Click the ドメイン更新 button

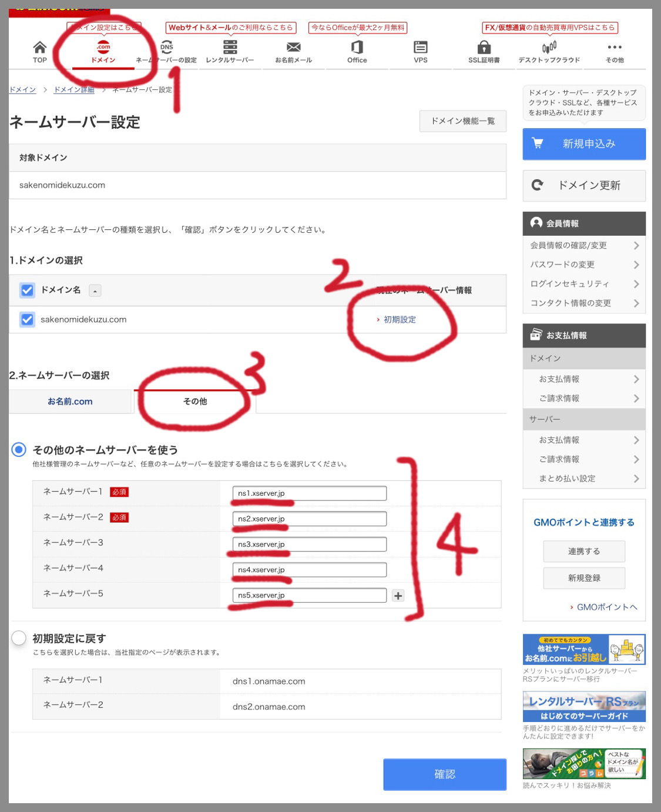click(584, 186)
